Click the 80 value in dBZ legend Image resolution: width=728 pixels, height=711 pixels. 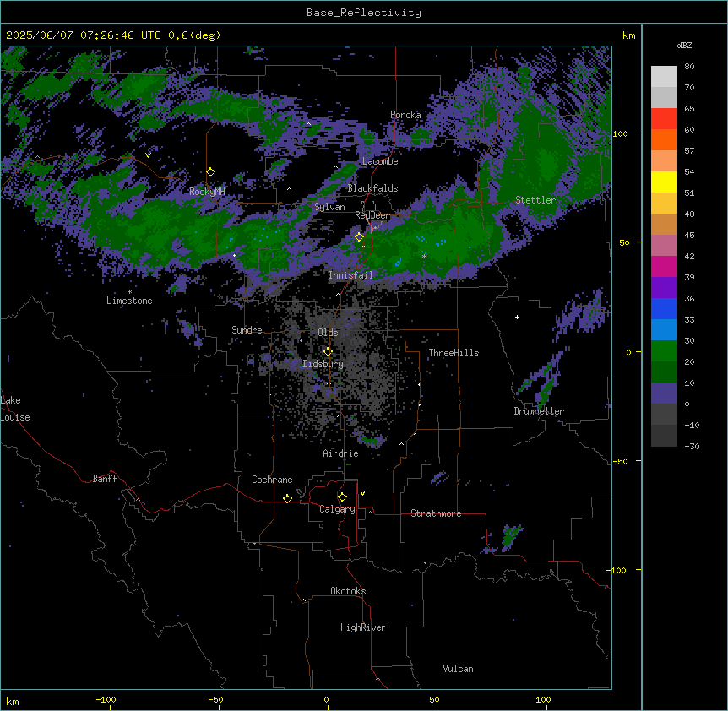(689, 67)
